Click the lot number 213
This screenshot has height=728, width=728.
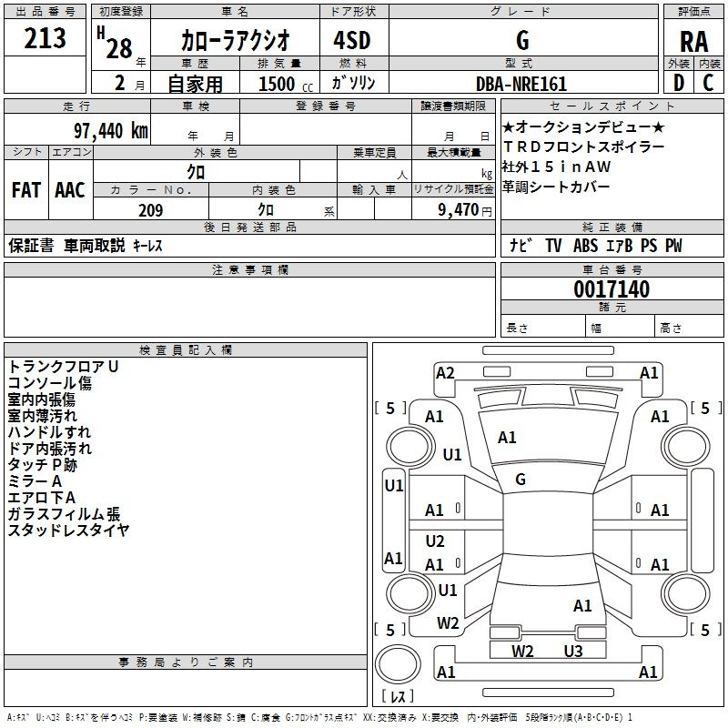[x=45, y=39]
